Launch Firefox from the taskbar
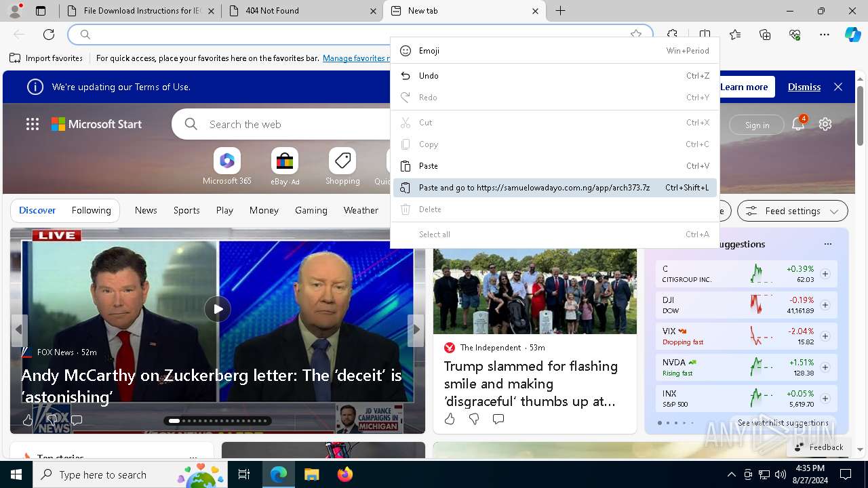 (345, 474)
